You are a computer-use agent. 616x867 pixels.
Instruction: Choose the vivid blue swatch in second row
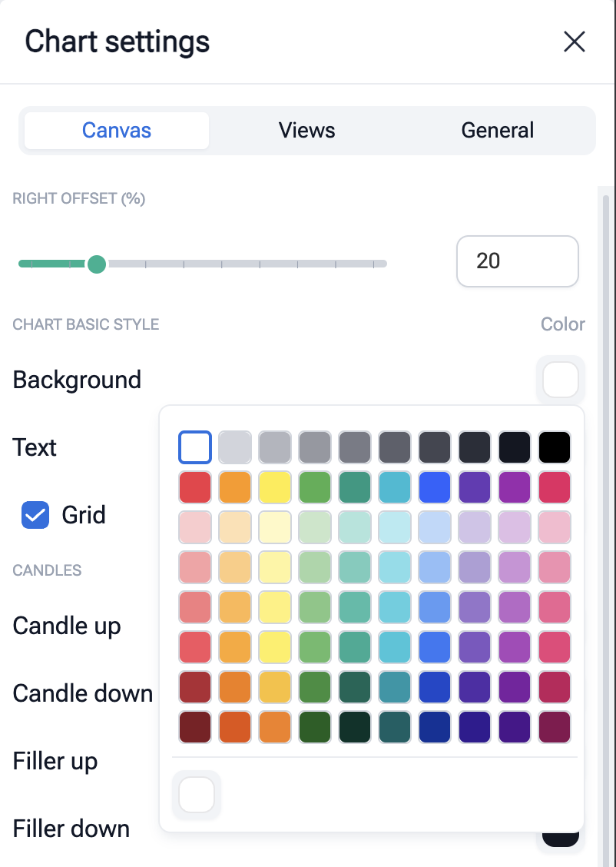pos(435,487)
